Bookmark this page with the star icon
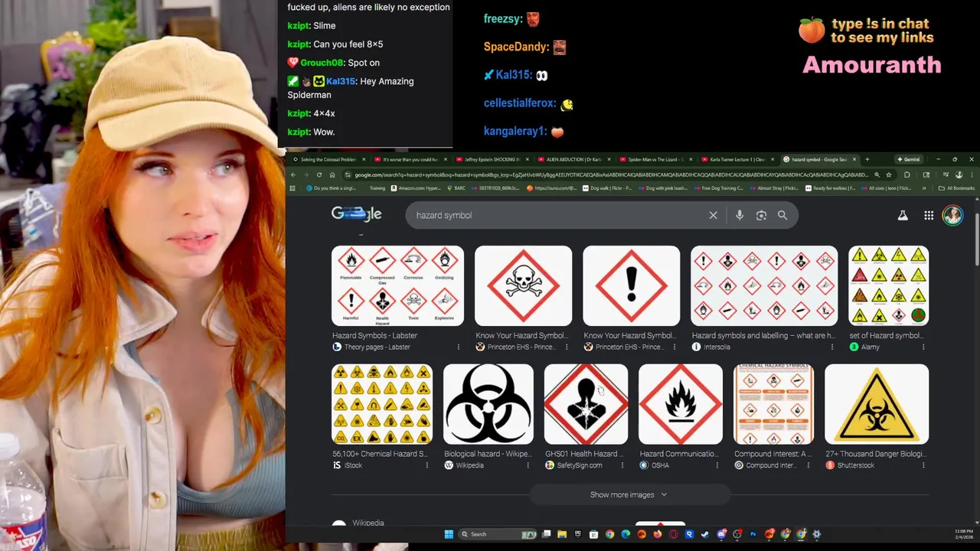Viewport: 980px width, 551px height. point(889,174)
